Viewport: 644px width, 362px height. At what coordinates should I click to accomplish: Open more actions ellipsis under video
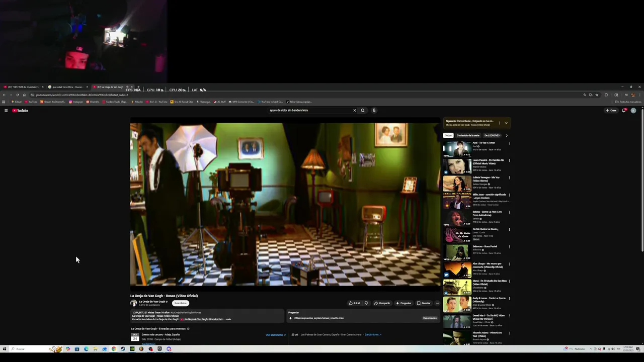pyautogui.click(x=437, y=303)
